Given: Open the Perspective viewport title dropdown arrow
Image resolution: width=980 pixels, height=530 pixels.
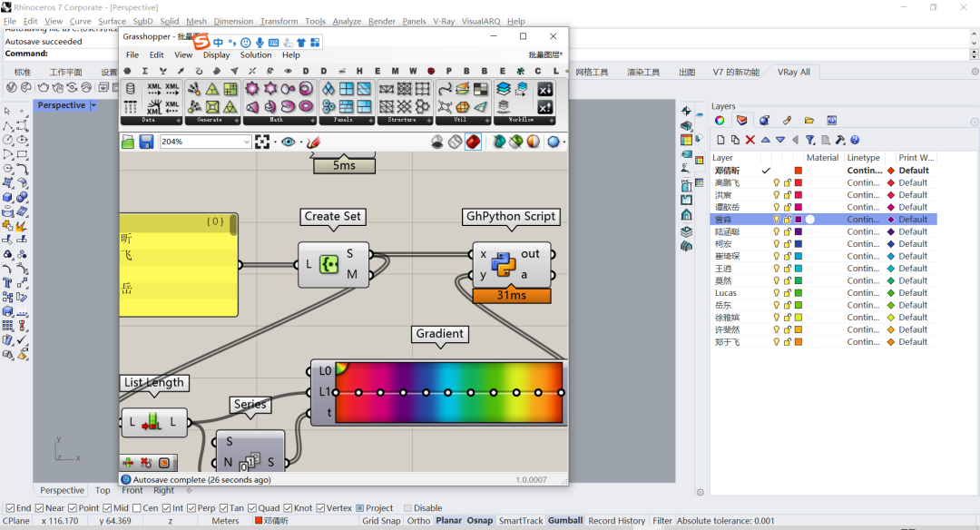Looking at the screenshot, I should 93,105.
